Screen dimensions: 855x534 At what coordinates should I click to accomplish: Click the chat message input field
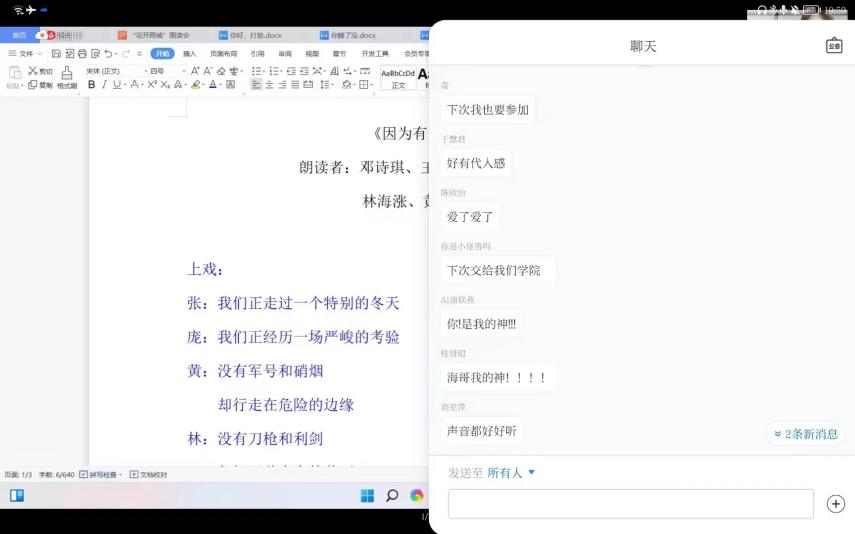coord(630,504)
